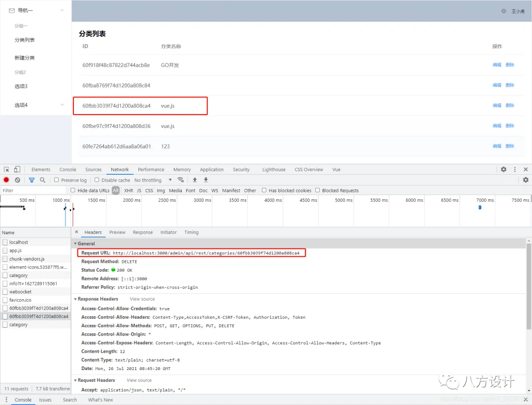This screenshot has width=532, height=405.
Task: Edit the GO开发 category
Action: click(497, 65)
